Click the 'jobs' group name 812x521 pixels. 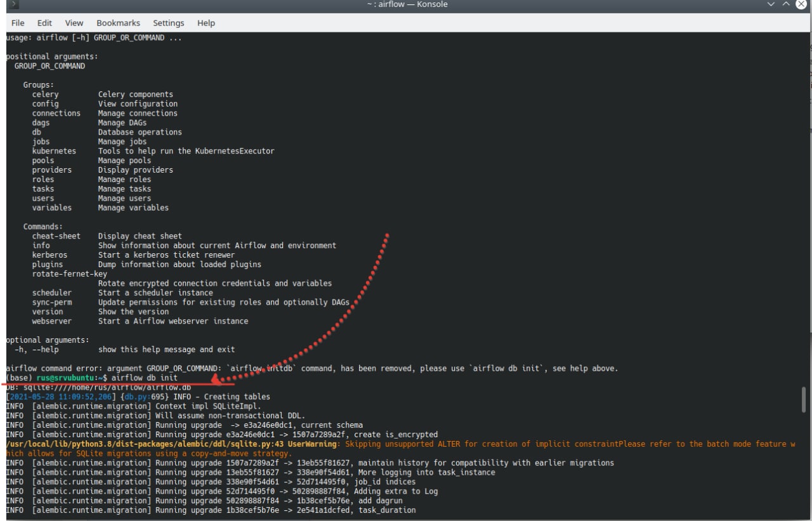coord(41,142)
